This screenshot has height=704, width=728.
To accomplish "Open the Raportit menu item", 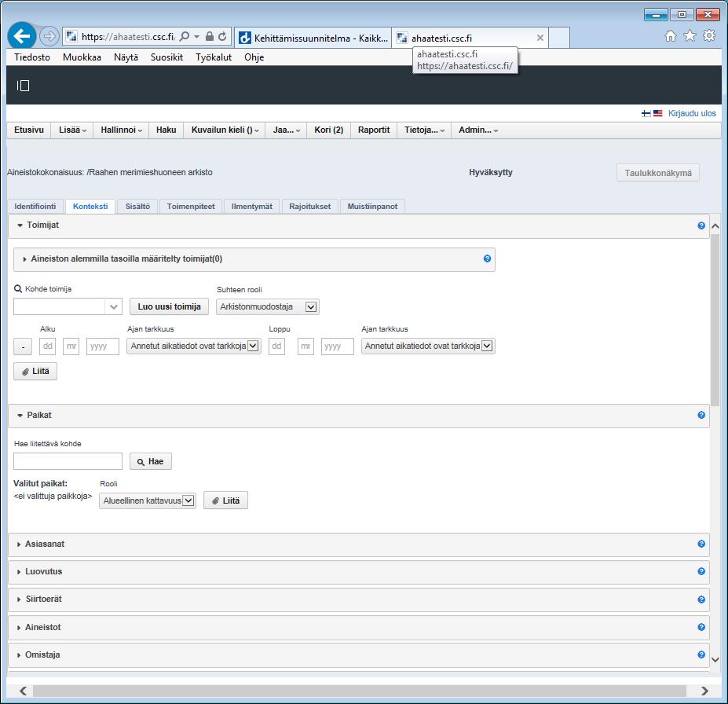I will point(374,130).
